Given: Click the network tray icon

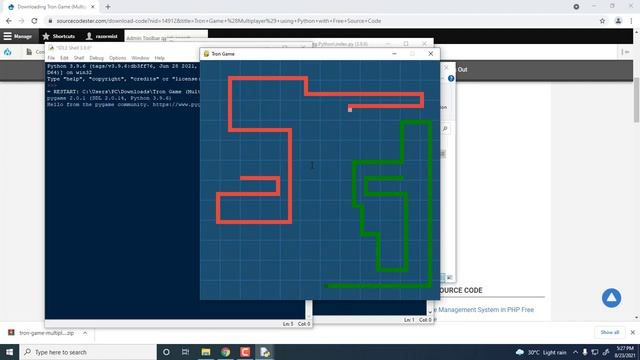Looking at the screenshot, I should click(595, 352).
